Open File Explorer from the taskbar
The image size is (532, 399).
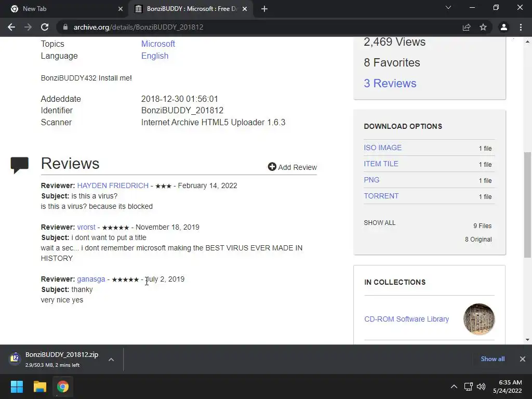click(x=39, y=387)
